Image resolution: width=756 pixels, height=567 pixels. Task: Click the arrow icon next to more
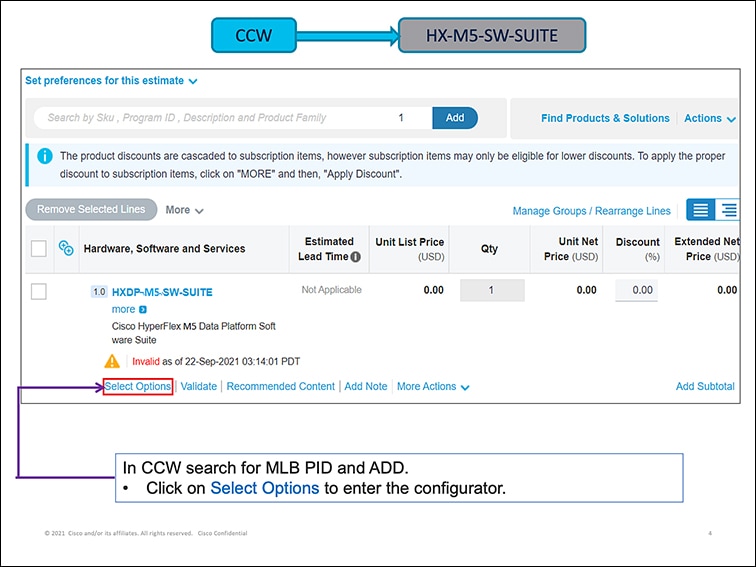tap(143, 310)
